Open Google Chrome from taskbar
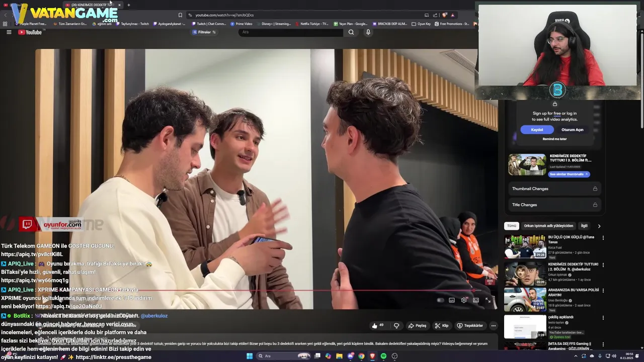Screen dimensions: 644x362 coord(361,356)
